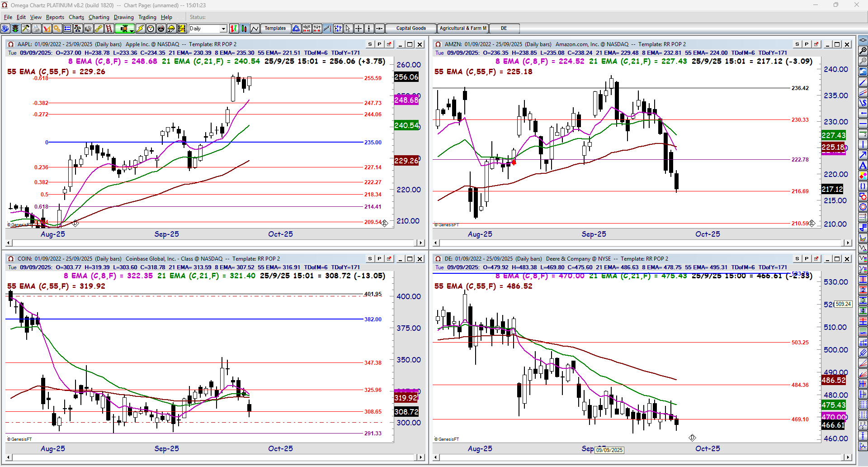Click the AAPL 8 EMA value label 248.68
The height and width of the screenshot is (467, 868).
pyautogui.click(x=406, y=100)
